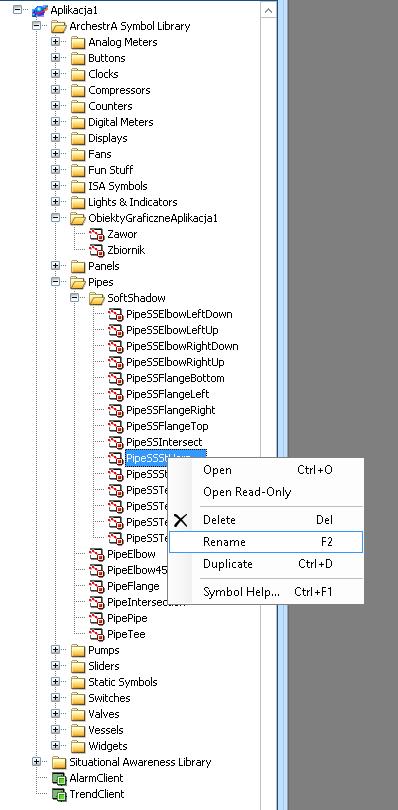The width and height of the screenshot is (398, 810).
Task: Select the Panels folder label
Action: point(104,266)
